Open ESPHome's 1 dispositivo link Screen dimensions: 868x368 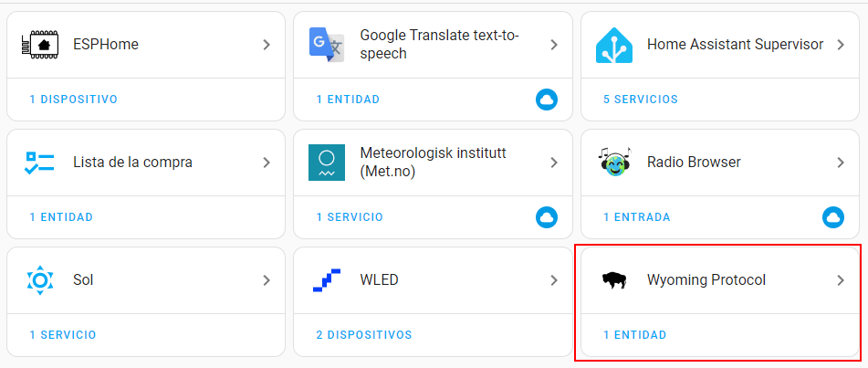coord(73,100)
